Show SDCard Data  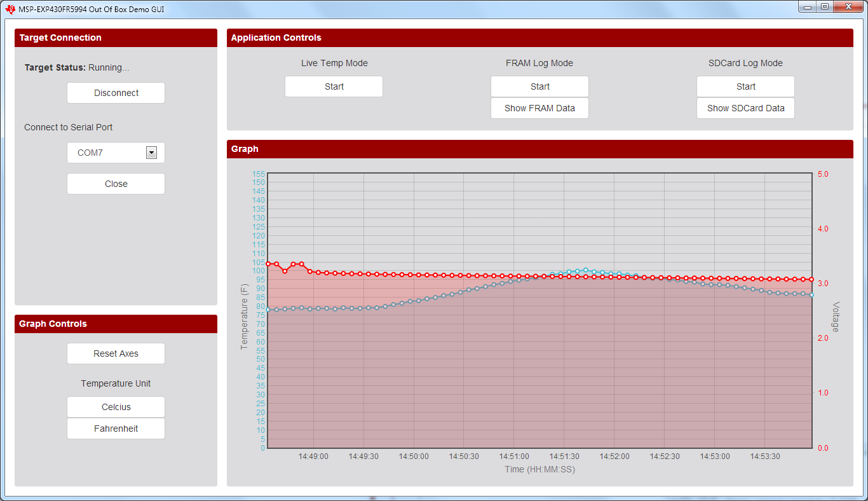coord(745,108)
